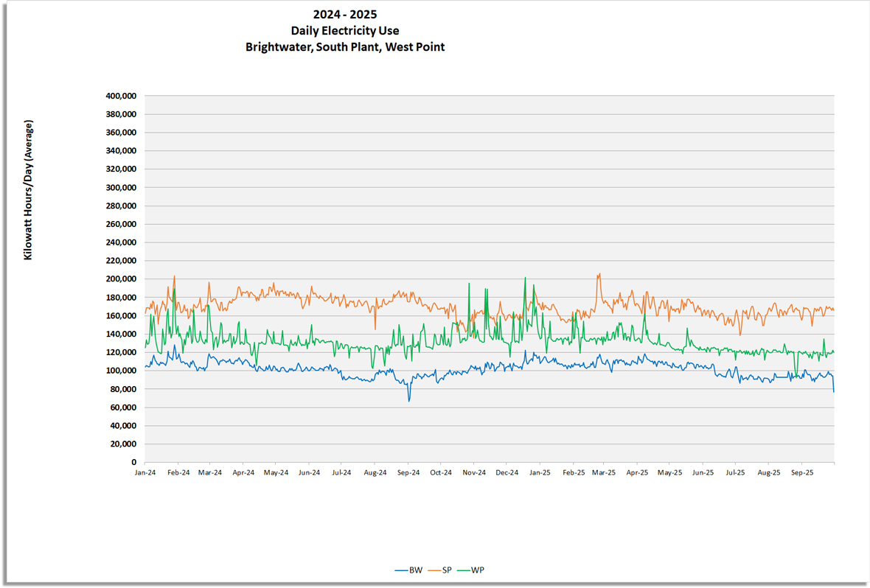
Task: Select the green WP legend marker
Action: tap(465, 570)
